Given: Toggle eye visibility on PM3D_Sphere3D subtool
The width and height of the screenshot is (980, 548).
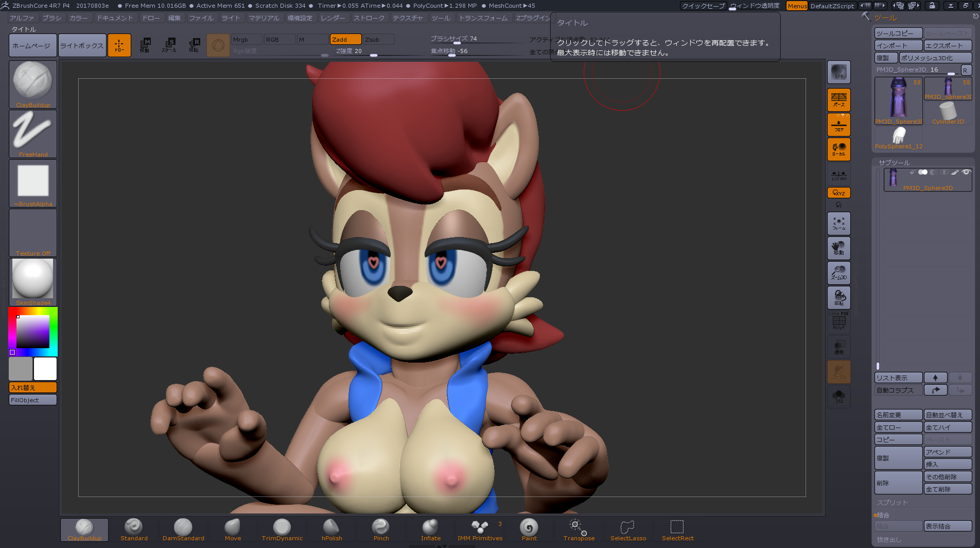Looking at the screenshot, I should click(966, 173).
